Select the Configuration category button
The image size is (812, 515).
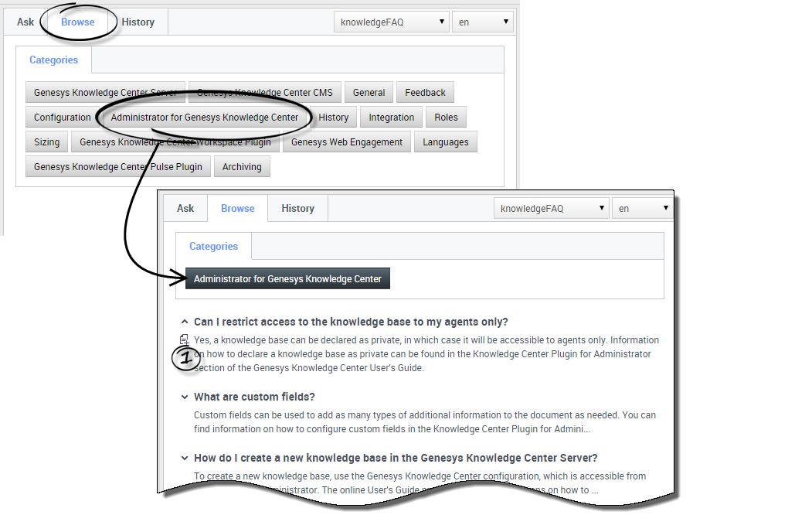tap(63, 118)
